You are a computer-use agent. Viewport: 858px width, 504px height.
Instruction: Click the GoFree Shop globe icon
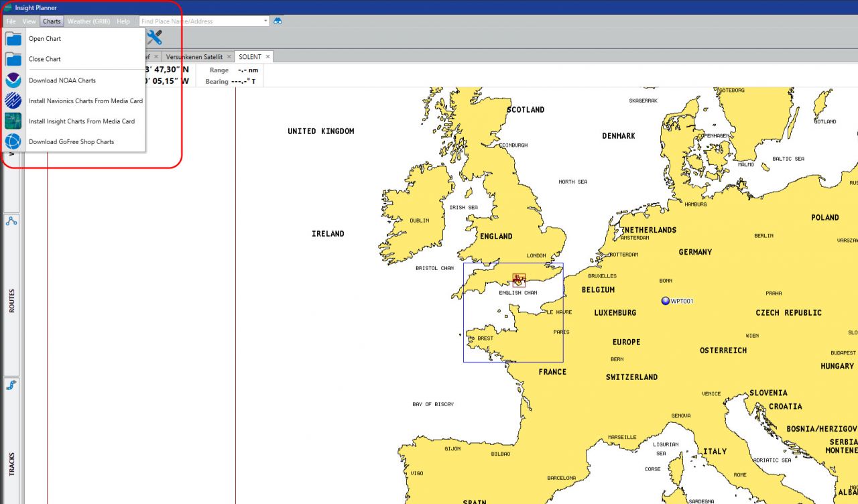[x=13, y=142]
